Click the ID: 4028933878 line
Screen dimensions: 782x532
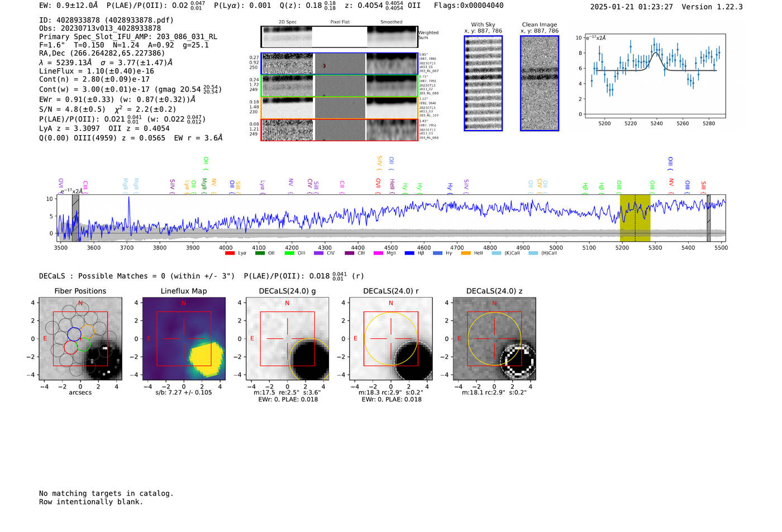(x=106, y=20)
